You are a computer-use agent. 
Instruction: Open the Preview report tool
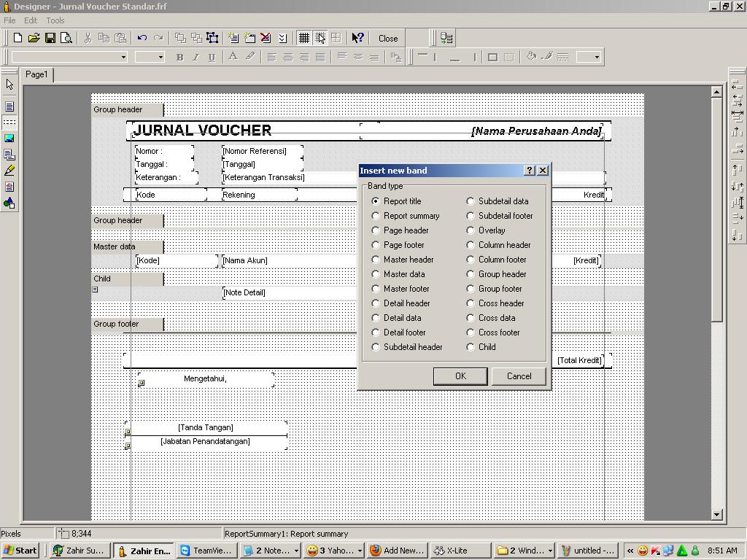[66, 38]
